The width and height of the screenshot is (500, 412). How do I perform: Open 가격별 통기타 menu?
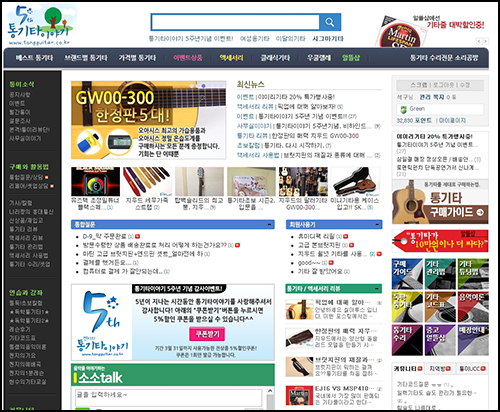[x=137, y=58]
